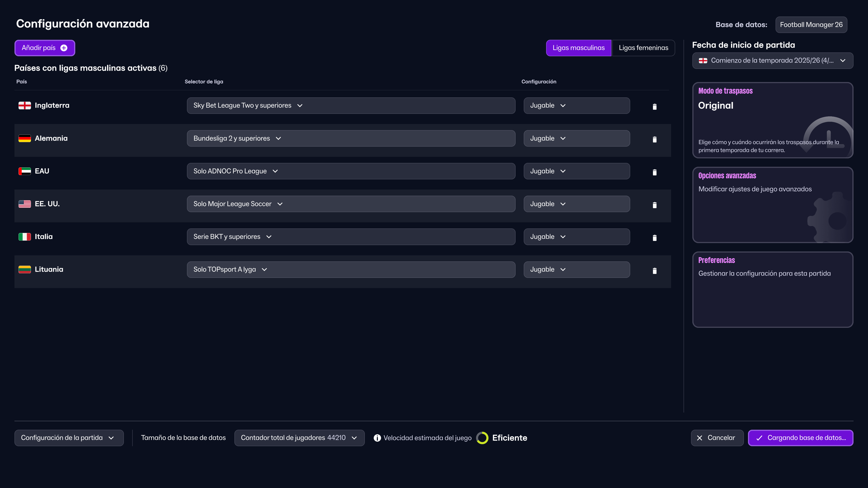Expand the season start date dropdown

(x=772, y=61)
